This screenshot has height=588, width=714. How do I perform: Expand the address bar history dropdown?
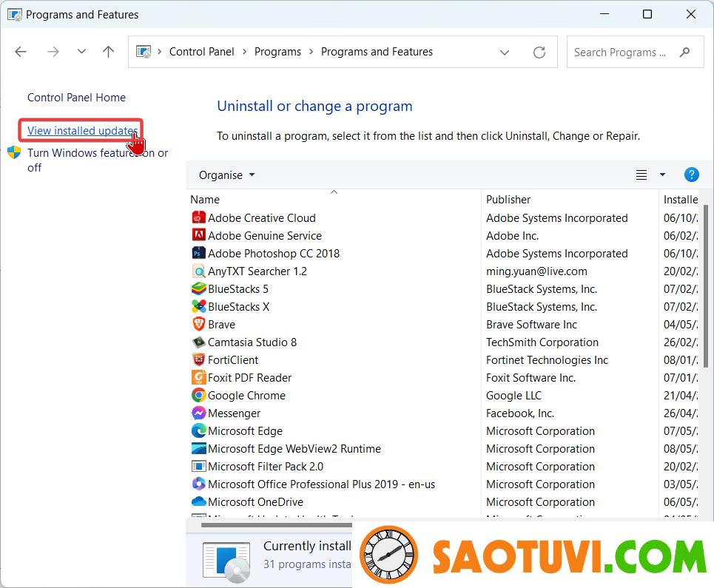(x=504, y=53)
